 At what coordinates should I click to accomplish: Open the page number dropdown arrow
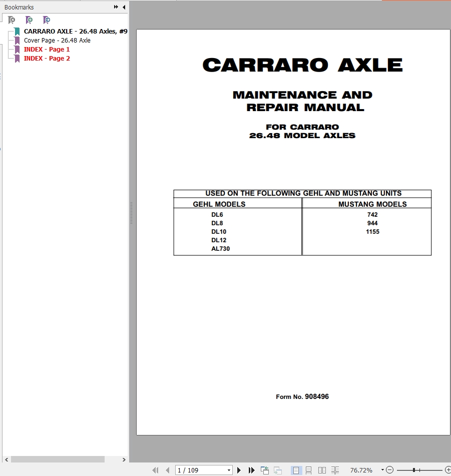229,470
